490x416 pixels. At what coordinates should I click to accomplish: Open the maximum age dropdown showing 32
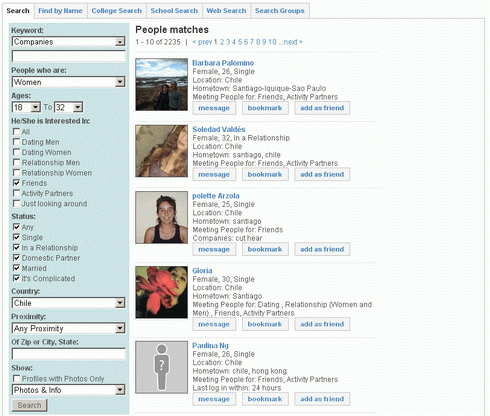69,107
